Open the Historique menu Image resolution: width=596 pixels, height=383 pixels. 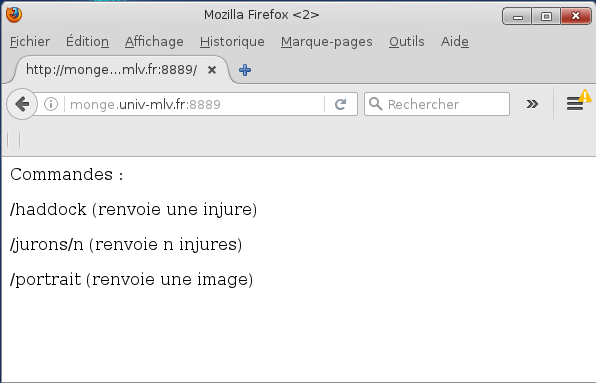click(x=232, y=41)
